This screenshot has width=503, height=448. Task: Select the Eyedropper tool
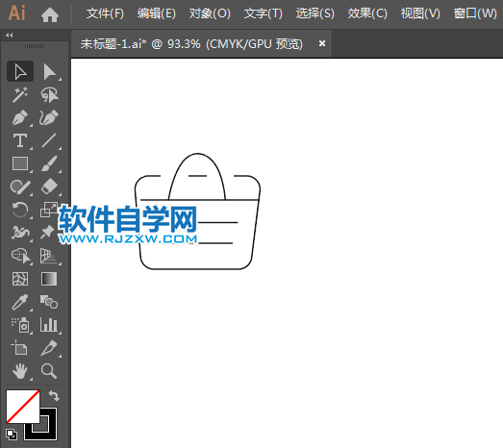click(x=20, y=302)
